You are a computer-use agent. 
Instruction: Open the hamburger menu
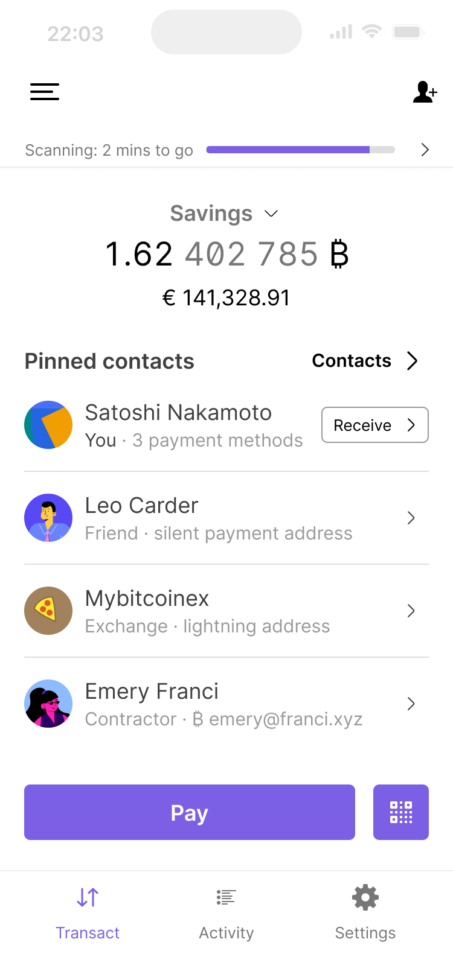tap(45, 92)
